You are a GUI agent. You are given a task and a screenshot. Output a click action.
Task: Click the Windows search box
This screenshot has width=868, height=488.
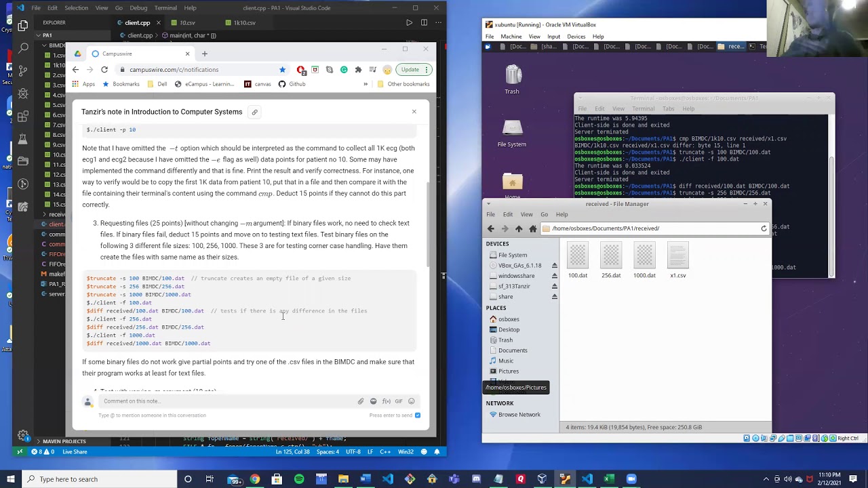(100, 479)
